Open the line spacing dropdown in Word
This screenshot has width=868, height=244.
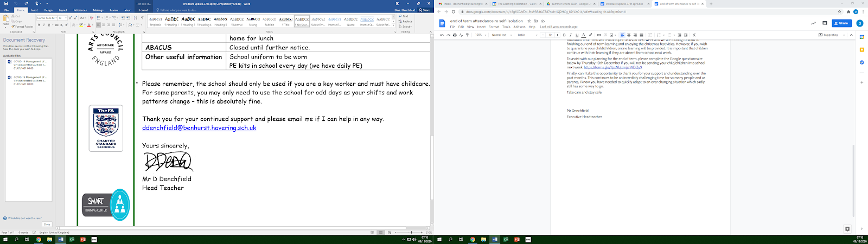click(x=122, y=25)
